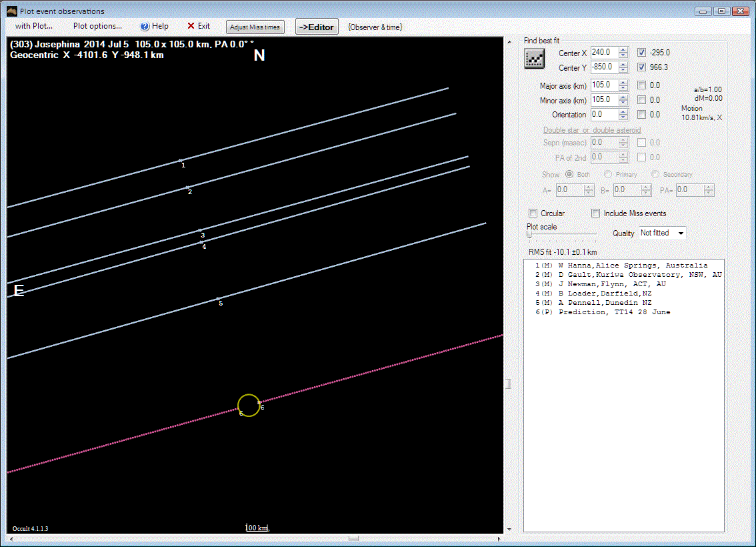Select the 'Secondary' radio button
Viewport: 756px width, 547px height.
pyautogui.click(x=655, y=174)
